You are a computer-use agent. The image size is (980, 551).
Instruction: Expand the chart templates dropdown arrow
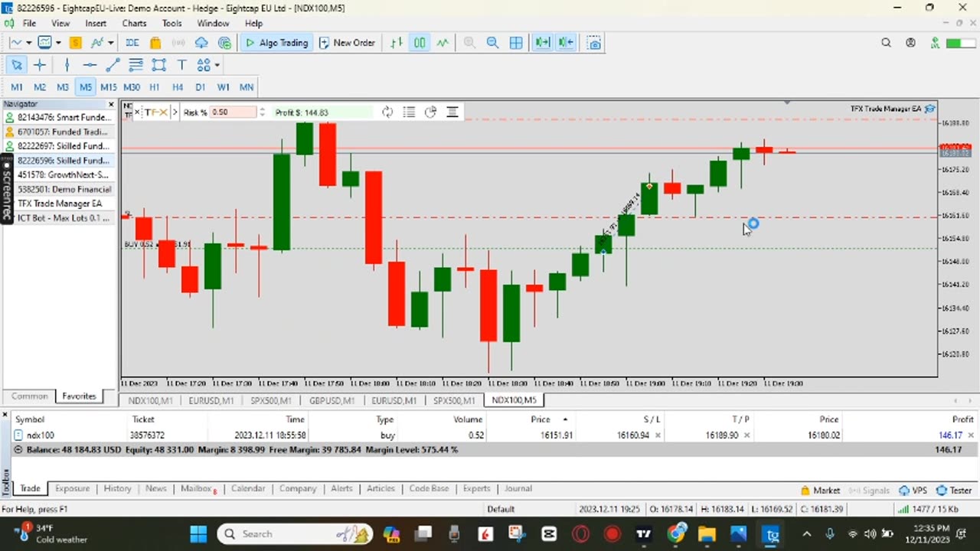(x=59, y=43)
